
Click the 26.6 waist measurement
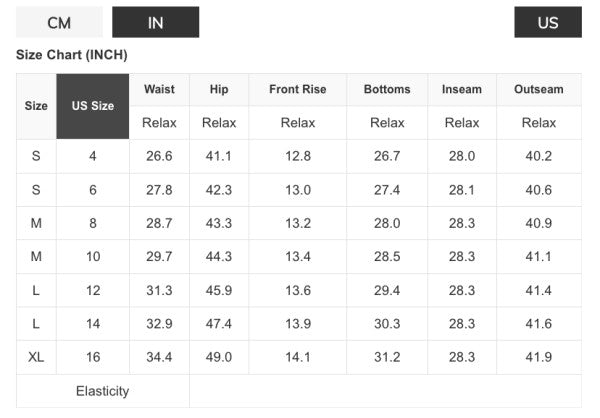click(159, 156)
